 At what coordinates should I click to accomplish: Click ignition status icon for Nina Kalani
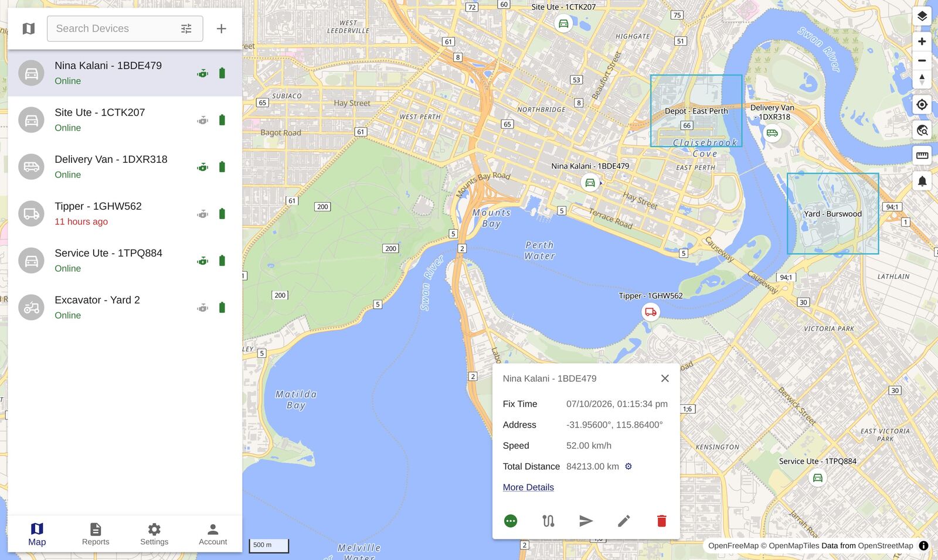[x=203, y=73]
